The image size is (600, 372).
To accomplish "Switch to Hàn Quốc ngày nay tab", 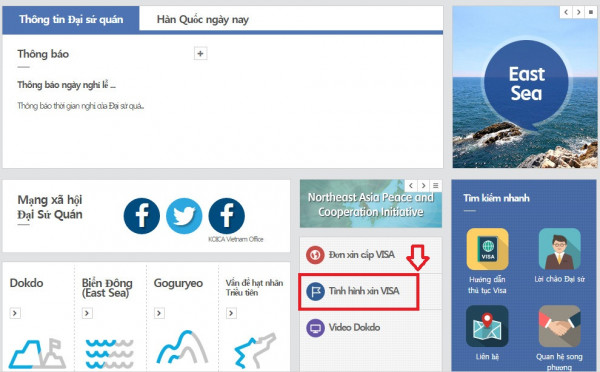I will [203, 19].
